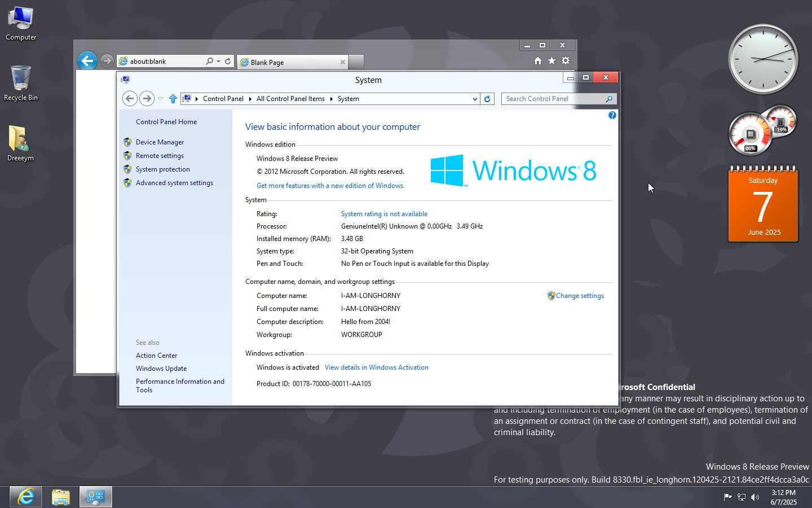Click the Action Center flag icon
The image size is (812, 508).
point(727,497)
